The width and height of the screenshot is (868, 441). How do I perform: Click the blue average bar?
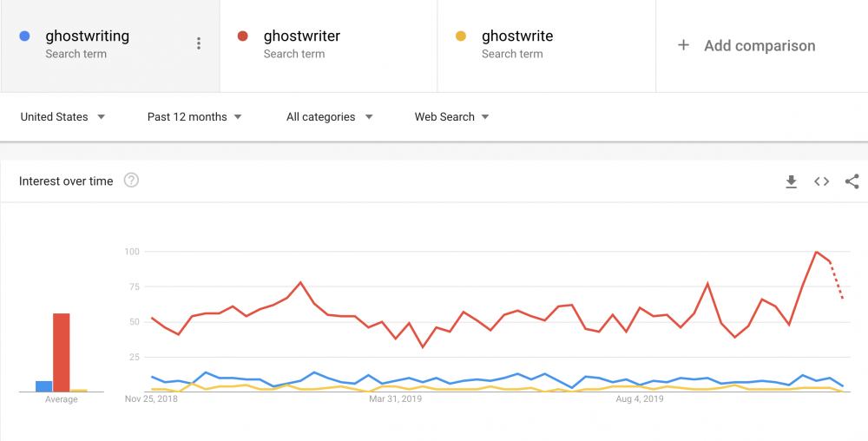coord(43,386)
